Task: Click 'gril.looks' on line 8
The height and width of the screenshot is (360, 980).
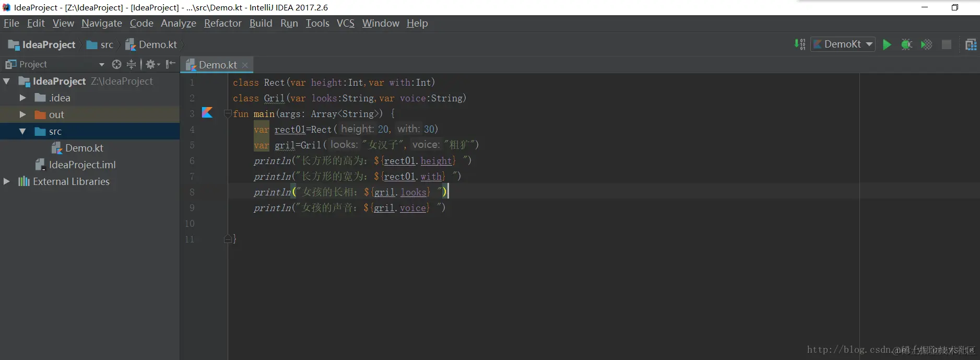Action: point(400,192)
